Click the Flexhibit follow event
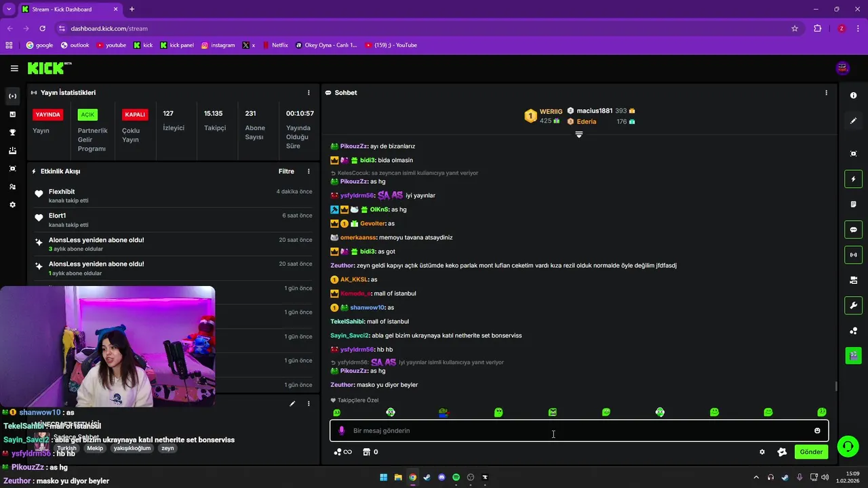 point(174,196)
